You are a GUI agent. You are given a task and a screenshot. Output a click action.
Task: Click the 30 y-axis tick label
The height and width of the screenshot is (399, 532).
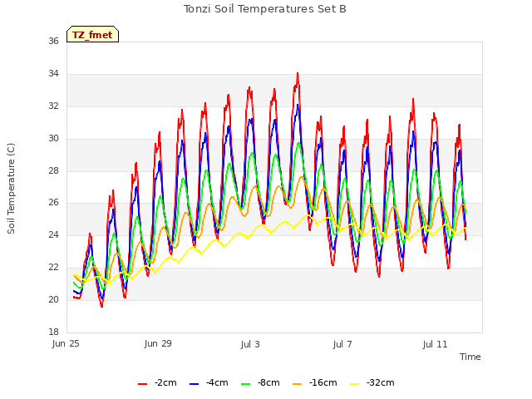tap(53, 139)
